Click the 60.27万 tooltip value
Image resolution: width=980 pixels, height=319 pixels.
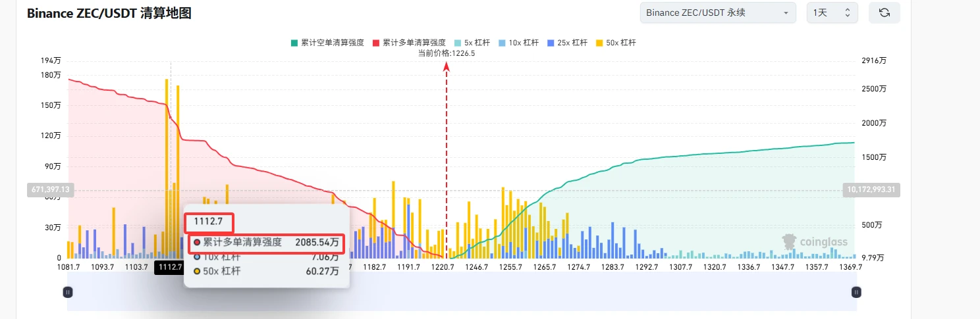click(323, 270)
